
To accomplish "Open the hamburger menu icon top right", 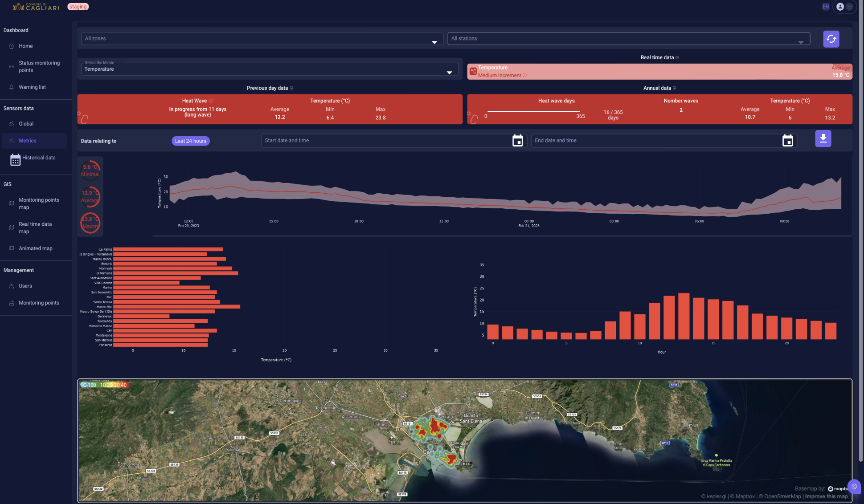I will [849, 7].
